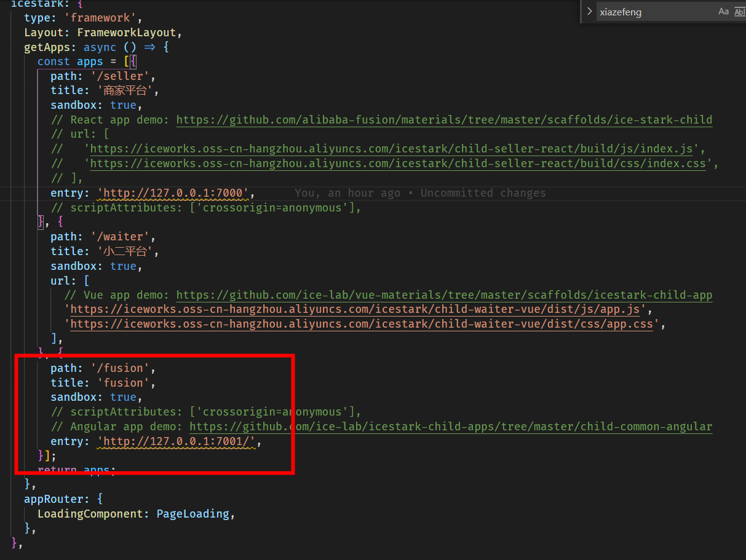Open the child-seller-react index.js URL
This screenshot has height=560, width=746.
point(393,149)
